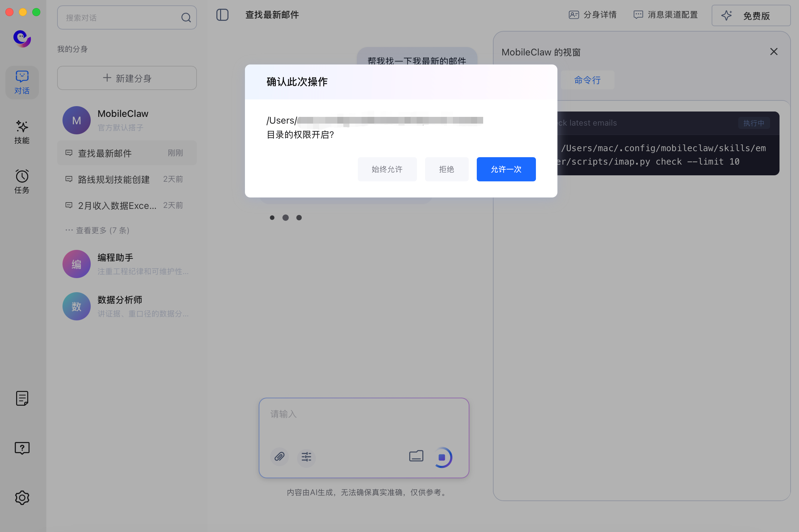Choose 始终允许 in the confirmation dialog
The width and height of the screenshot is (799, 532).
point(387,169)
